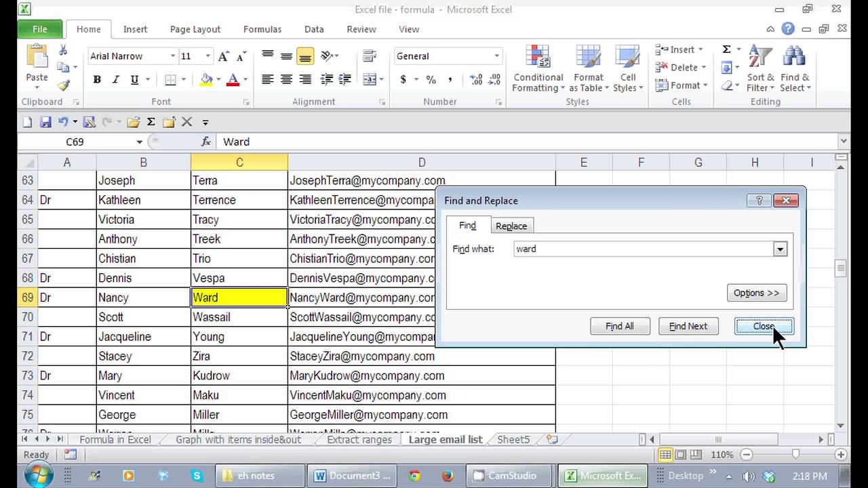The height and width of the screenshot is (488, 868).
Task: Toggle Italic formatting
Action: tap(115, 80)
